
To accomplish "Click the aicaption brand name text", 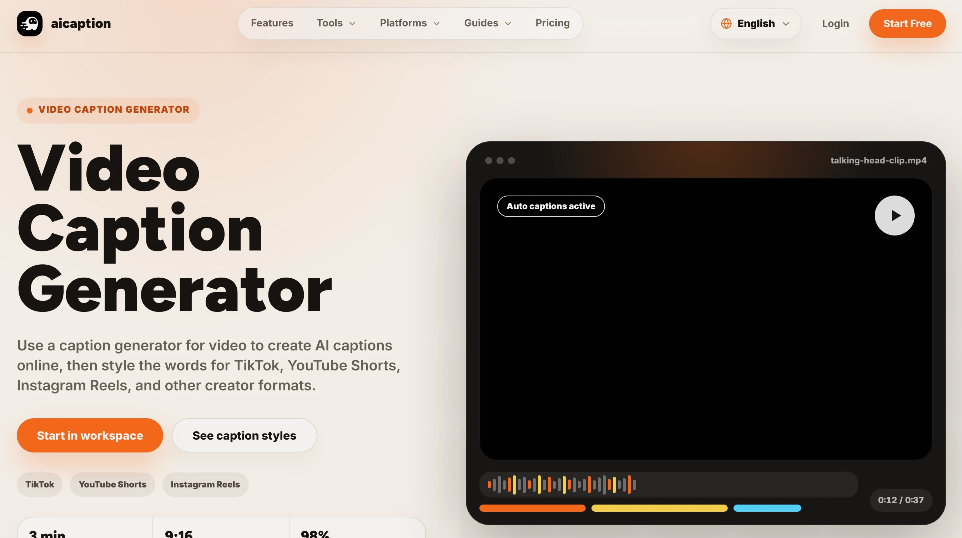I will tap(81, 23).
